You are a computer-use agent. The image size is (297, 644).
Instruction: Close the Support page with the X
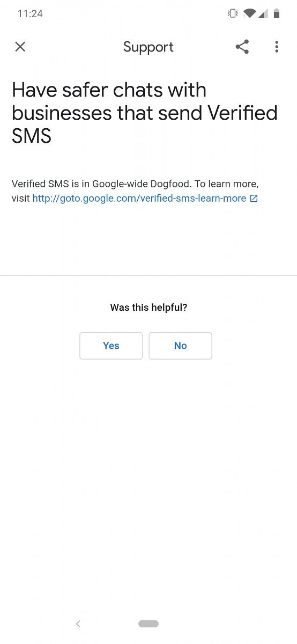click(20, 47)
